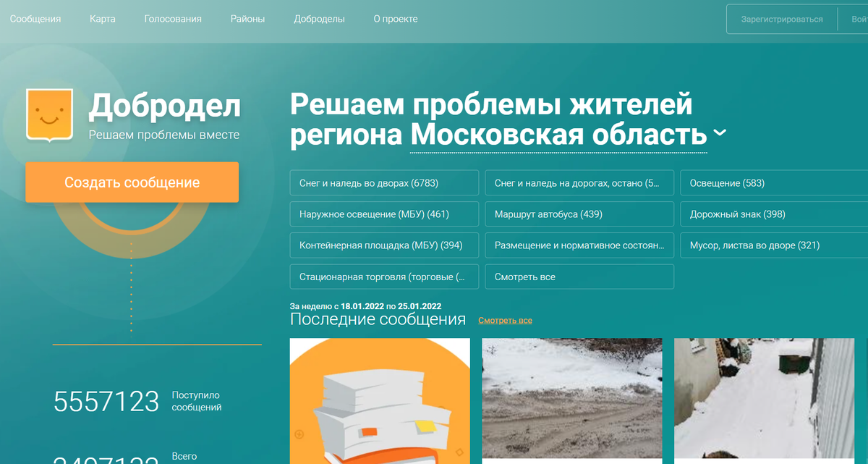Click the Поступило сообщений label
Viewport: 868px width, 464px height.
(197, 401)
